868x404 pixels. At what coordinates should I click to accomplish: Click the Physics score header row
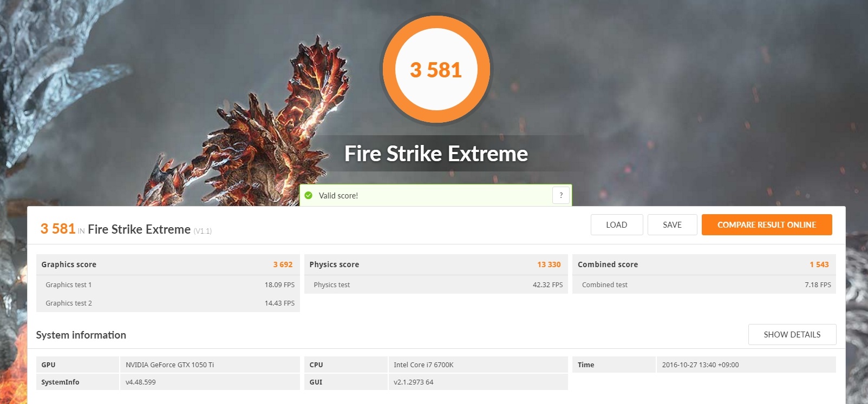tap(436, 264)
